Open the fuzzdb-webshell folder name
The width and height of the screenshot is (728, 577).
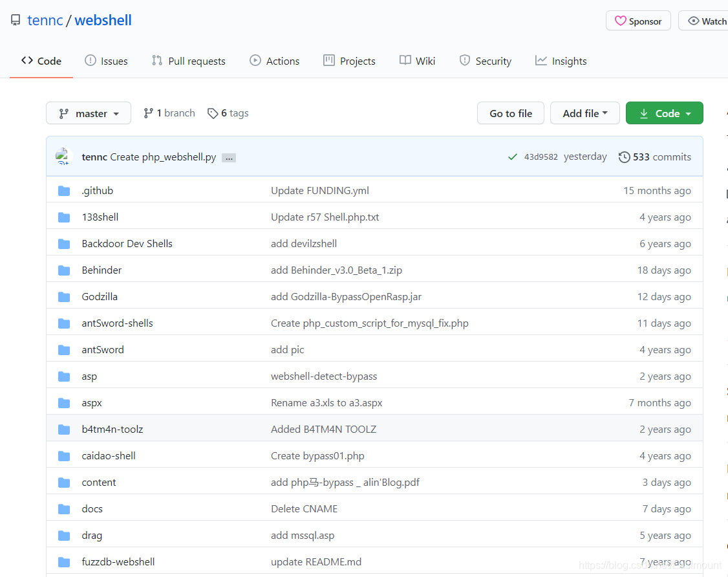118,561
